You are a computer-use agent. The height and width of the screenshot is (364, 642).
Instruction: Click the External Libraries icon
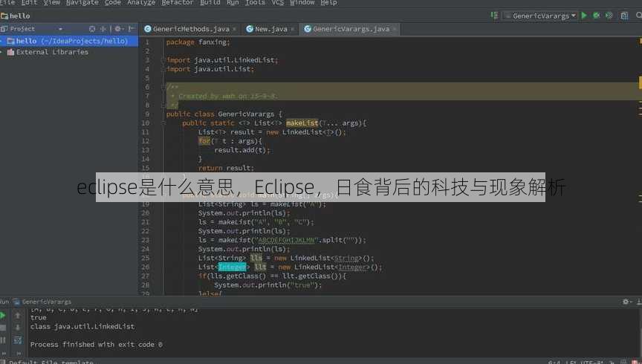(x=10, y=52)
